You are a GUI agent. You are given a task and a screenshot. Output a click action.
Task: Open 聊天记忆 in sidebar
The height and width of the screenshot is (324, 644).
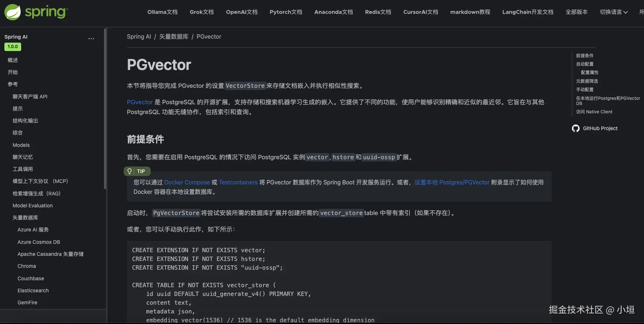pos(23,157)
